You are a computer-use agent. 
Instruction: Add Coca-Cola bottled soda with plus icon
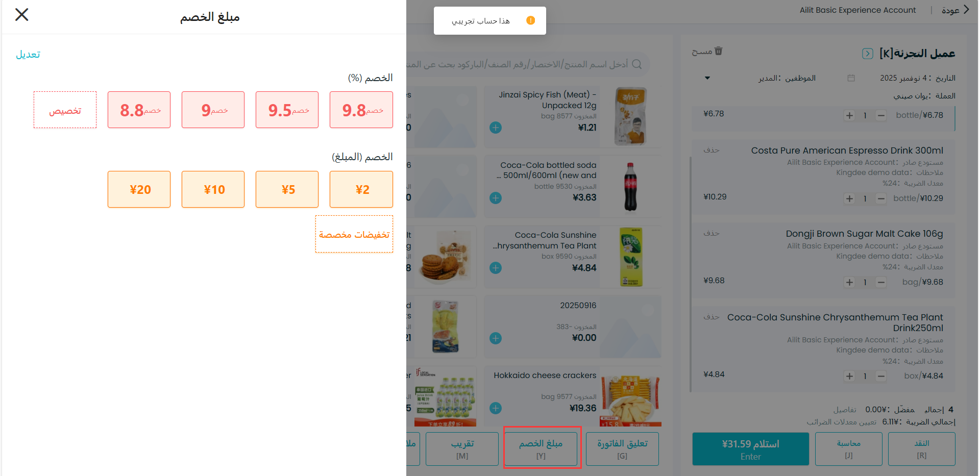pyautogui.click(x=495, y=198)
